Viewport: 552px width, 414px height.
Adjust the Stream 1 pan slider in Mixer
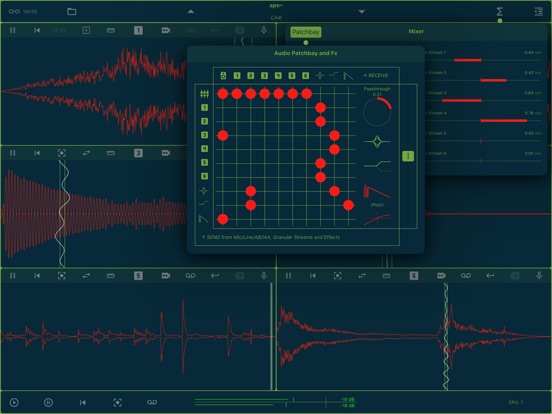coord(483,60)
